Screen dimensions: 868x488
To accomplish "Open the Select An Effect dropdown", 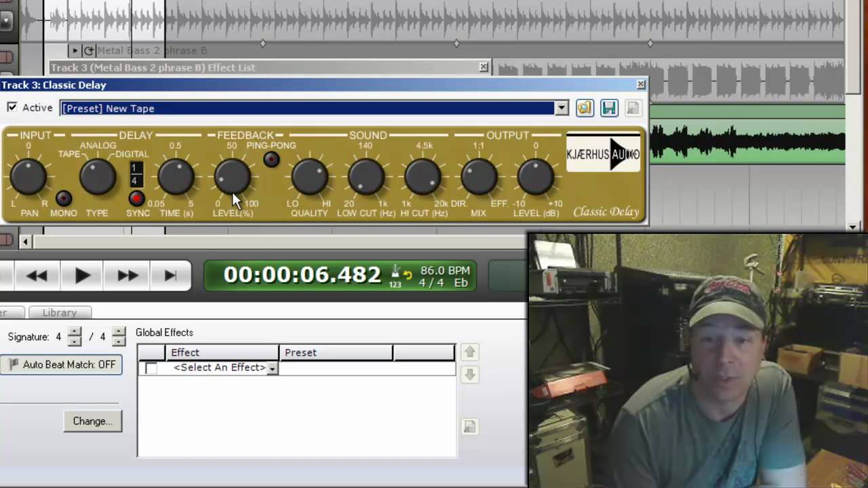I will pos(272,368).
